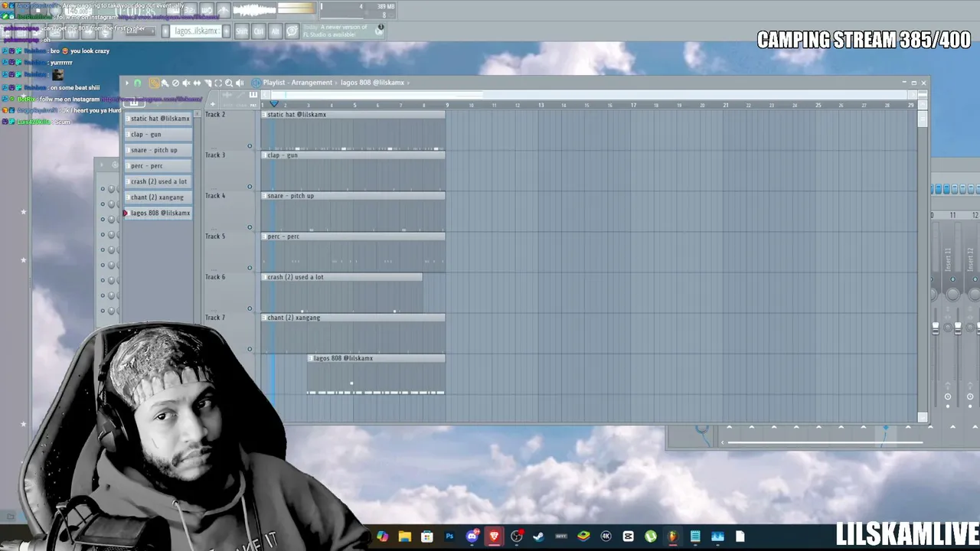Click the lagos 808 @lilskamx clip title
The height and width of the screenshot is (551, 980).
376,358
